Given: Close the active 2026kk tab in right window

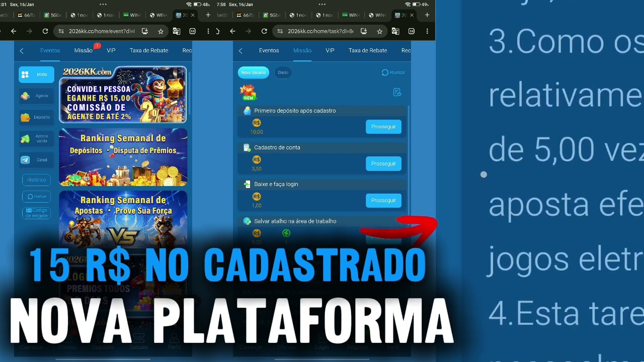Looking at the screenshot, I should [412, 15].
